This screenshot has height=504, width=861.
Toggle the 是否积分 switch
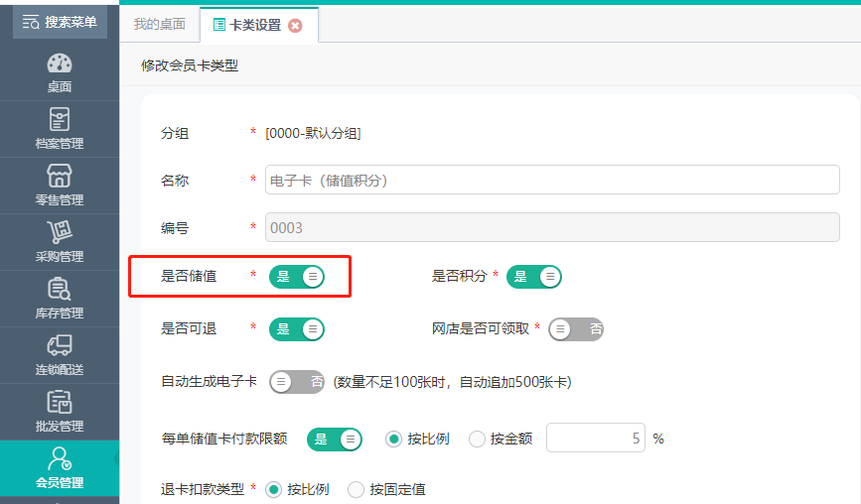pos(533,277)
